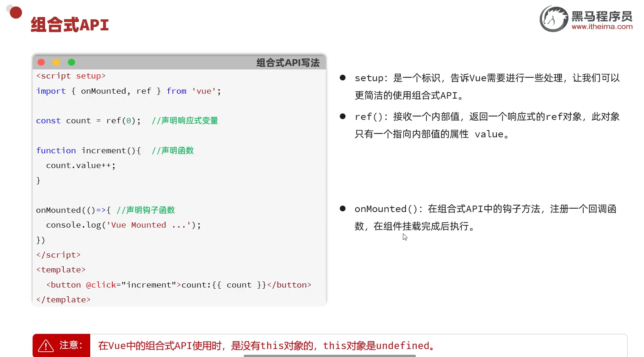Click the red 注意 label box

click(61, 345)
